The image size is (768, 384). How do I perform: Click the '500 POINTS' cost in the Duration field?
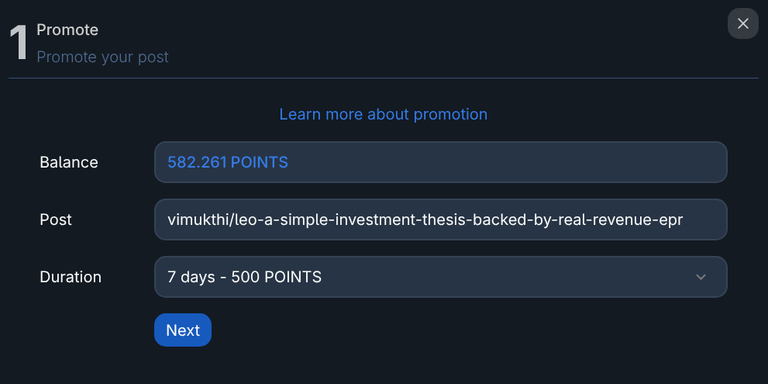pyautogui.click(x=276, y=277)
